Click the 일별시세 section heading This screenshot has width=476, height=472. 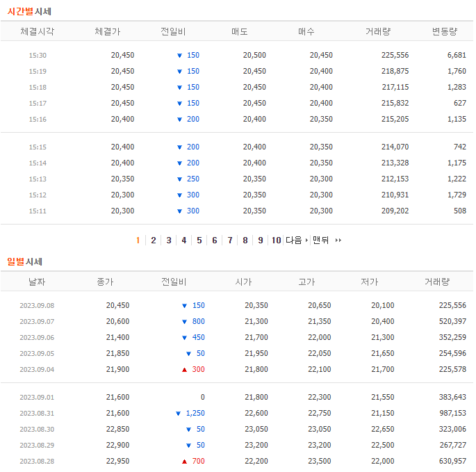tap(24, 261)
